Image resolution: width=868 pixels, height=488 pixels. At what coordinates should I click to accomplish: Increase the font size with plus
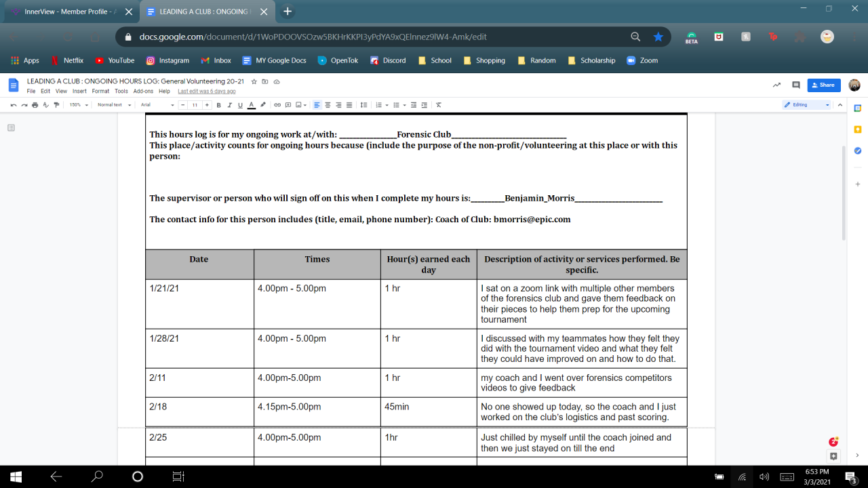pyautogui.click(x=207, y=105)
